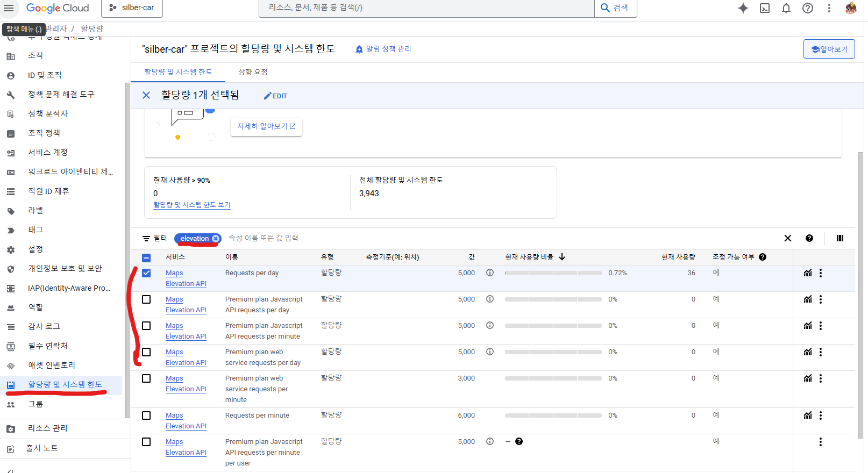
Task: Uncheck the Requests per day row checkbox
Action: (x=146, y=273)
